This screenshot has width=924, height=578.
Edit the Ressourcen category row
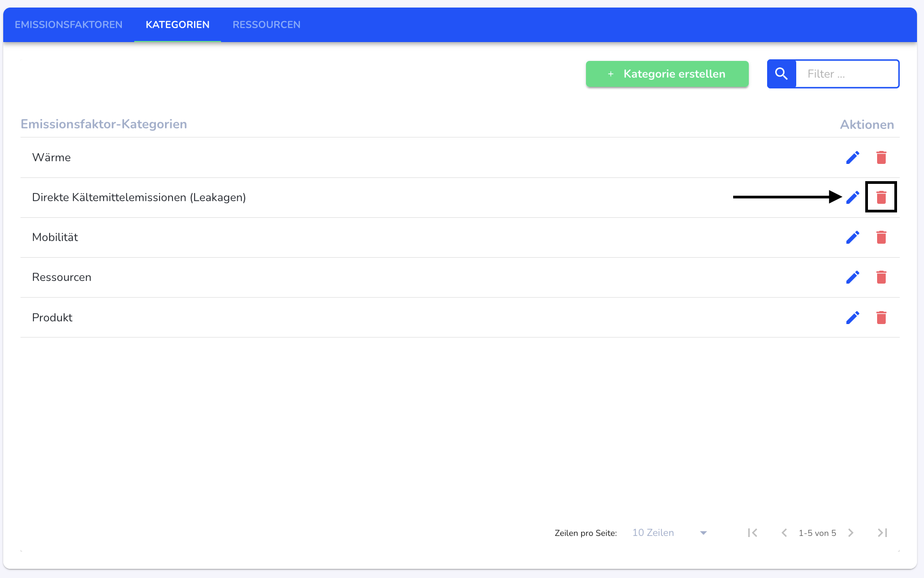click(x=852, y=277)
